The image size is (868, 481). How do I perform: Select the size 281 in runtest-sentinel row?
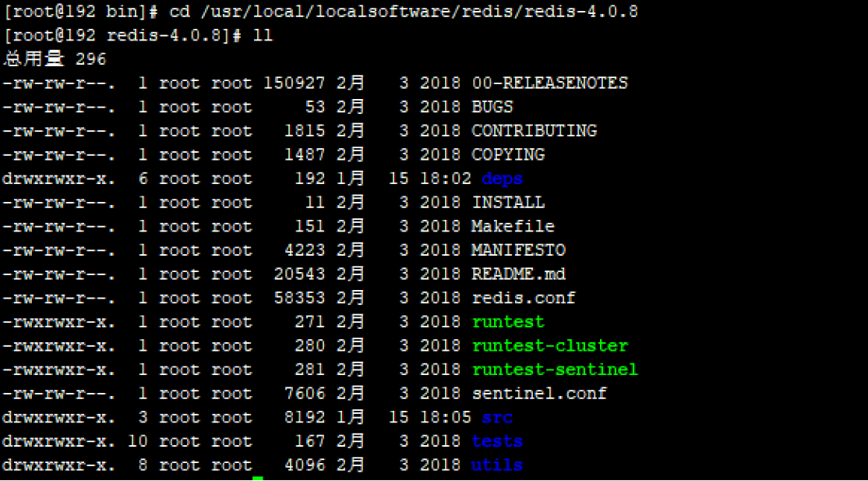pos(309,370)
